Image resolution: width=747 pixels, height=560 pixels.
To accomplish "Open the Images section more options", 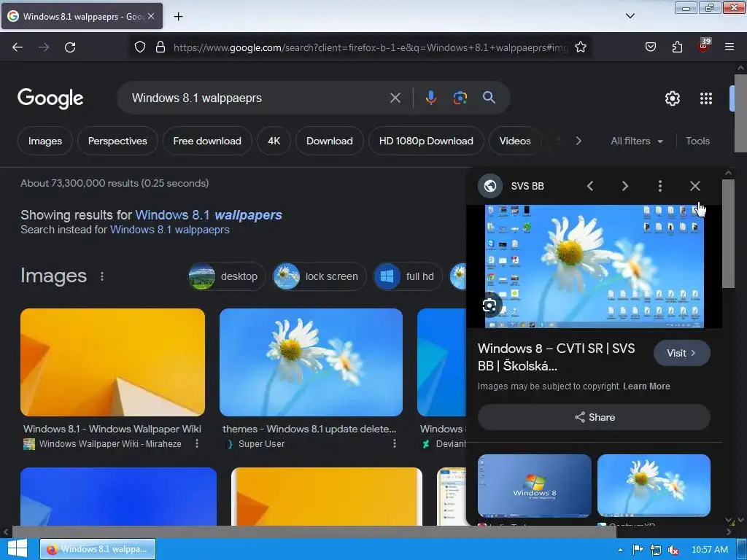I will click(102, 276).
